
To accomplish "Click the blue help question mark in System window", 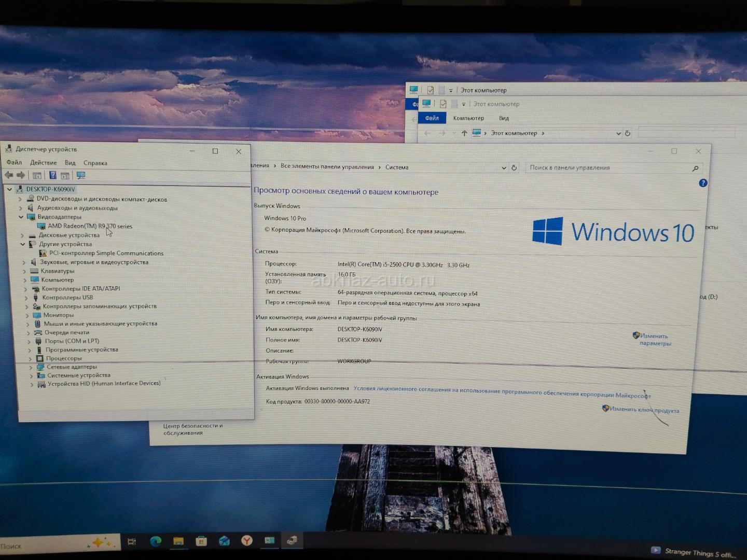I will point(703,183).
